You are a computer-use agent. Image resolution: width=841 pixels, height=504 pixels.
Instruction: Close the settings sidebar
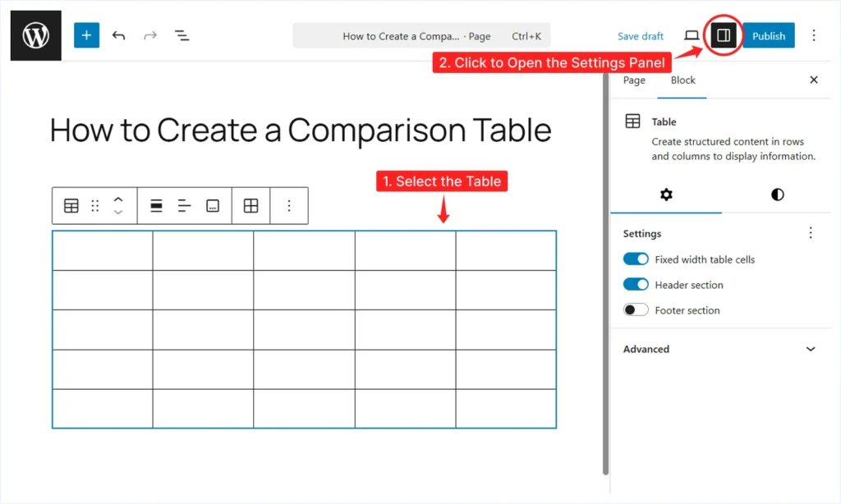click(814, 80)
